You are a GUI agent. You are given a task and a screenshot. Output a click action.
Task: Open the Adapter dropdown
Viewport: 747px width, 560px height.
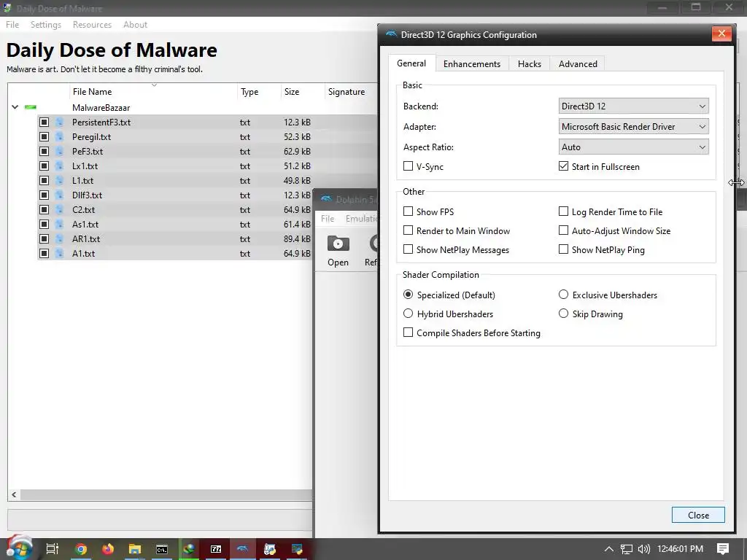click(634, 127)
